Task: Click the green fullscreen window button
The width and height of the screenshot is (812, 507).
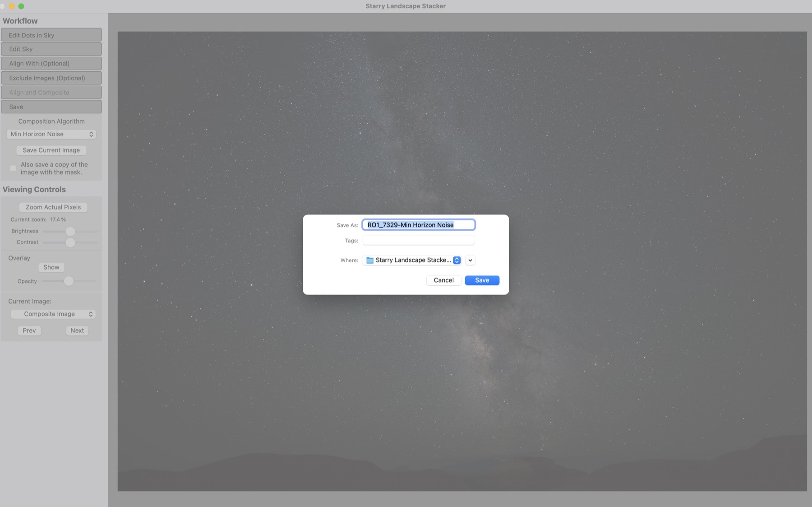Action: [x=21, y=6]
